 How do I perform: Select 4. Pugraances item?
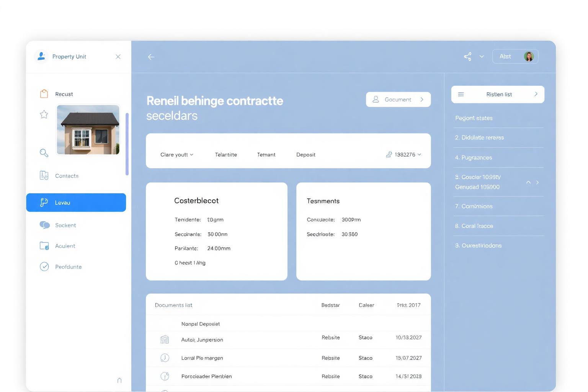(474, 157)
